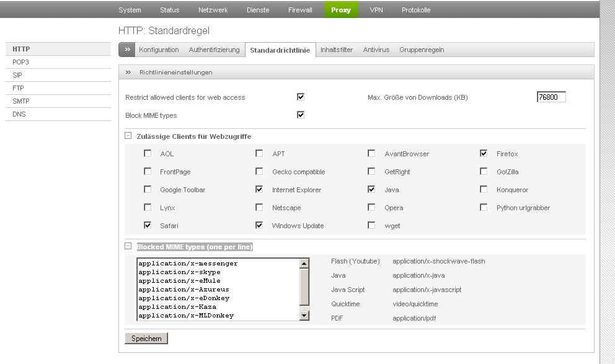Switch to the Inhaltsfilter tab
This screenshot has height=364, width=615.
click(x=337, y=50)
